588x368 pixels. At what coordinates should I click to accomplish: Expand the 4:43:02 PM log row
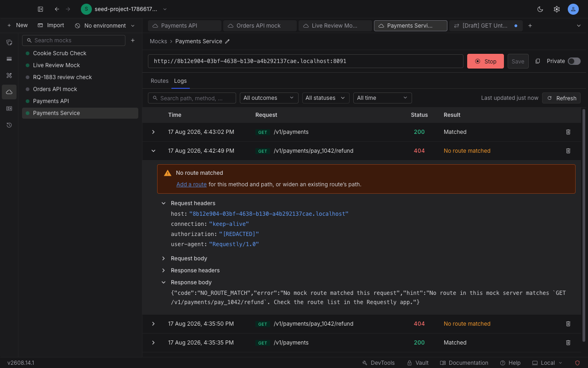pyautogui.click(x=153, y=132)
